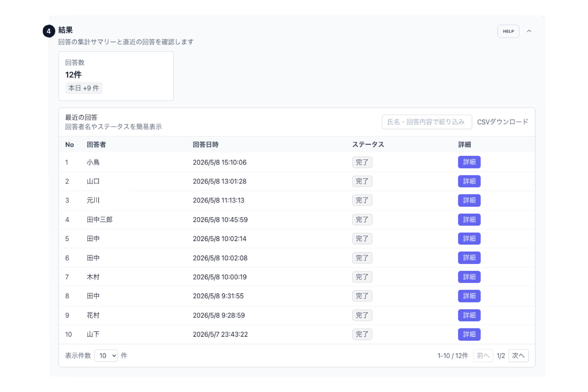Click the 完了 status badge for 田中三郎
588x392 pixels.
362,220
